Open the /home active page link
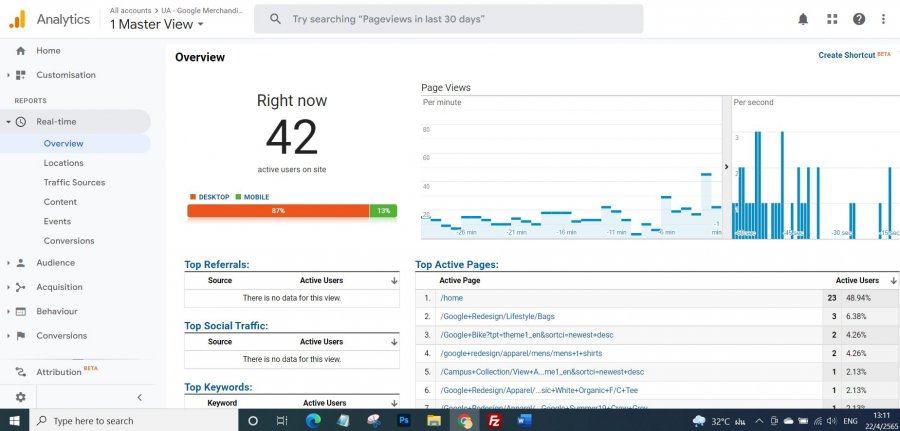The width and height of the screenshot is (900, 431). point(451,298)
